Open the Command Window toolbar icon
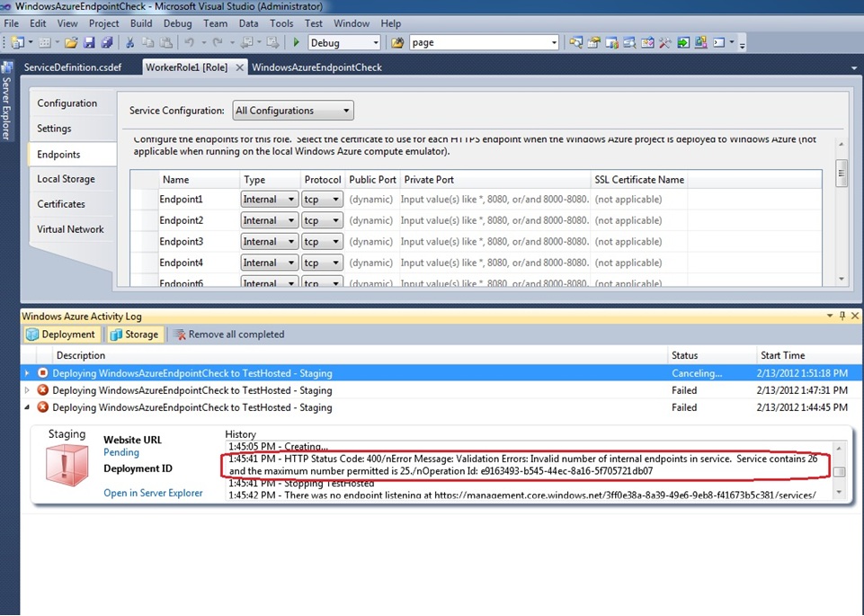 719,42
